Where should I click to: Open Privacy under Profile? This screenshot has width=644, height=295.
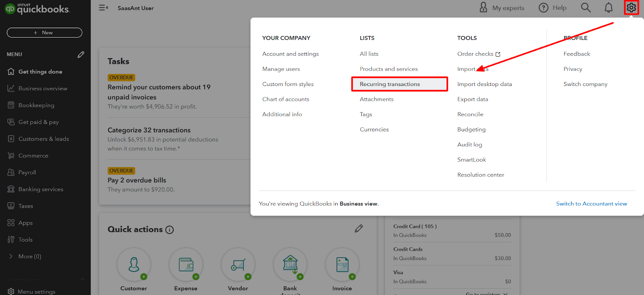(x=573, y=69)
